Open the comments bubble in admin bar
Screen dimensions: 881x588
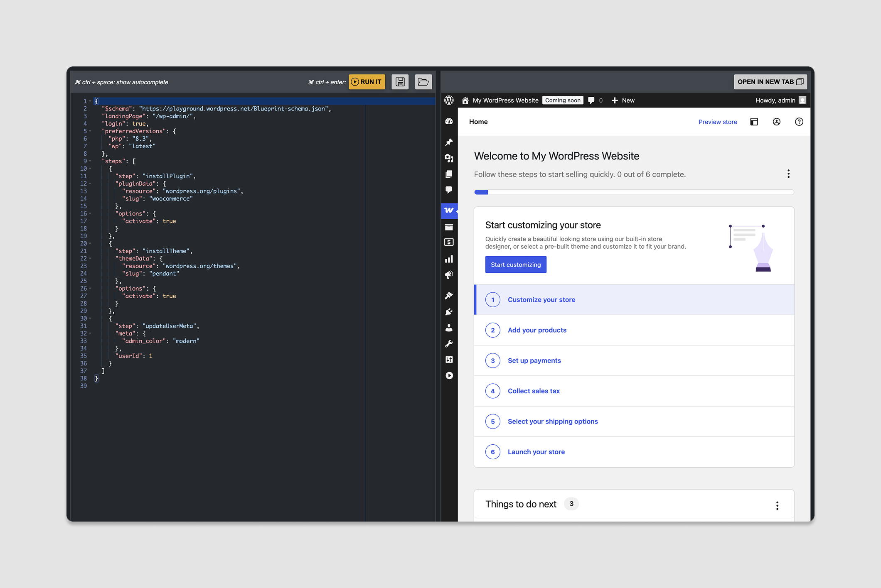[x=595, y=100]
